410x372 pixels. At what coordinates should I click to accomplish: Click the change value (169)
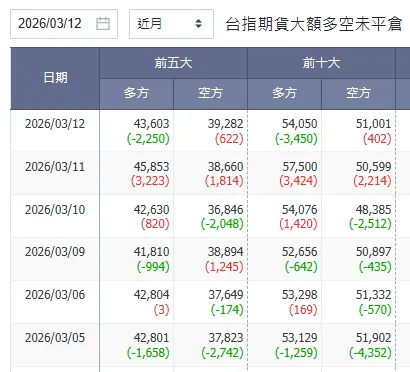coord(303,310)
